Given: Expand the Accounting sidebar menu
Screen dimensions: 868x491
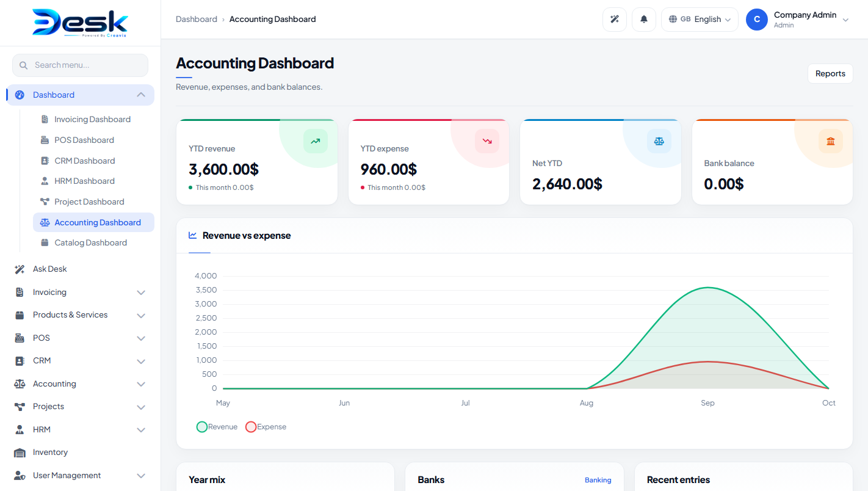Looking at the screenshot, I should coord(141,384).
